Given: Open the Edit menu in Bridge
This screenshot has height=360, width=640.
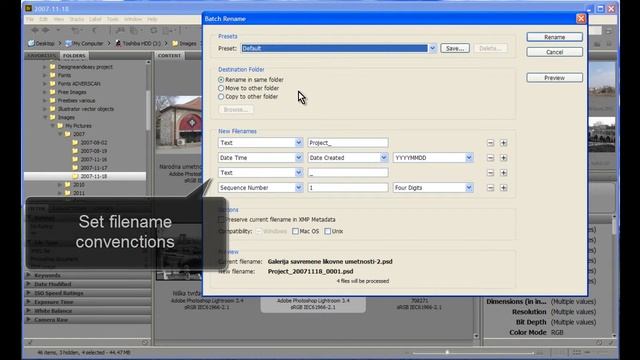Looking at the screenshot, I should pos(43,19).
